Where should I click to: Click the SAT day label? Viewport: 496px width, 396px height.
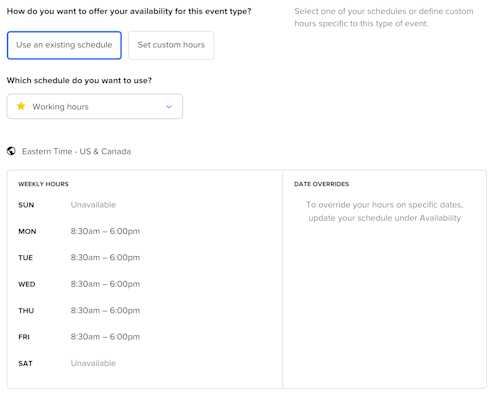[x=25, y=364]
